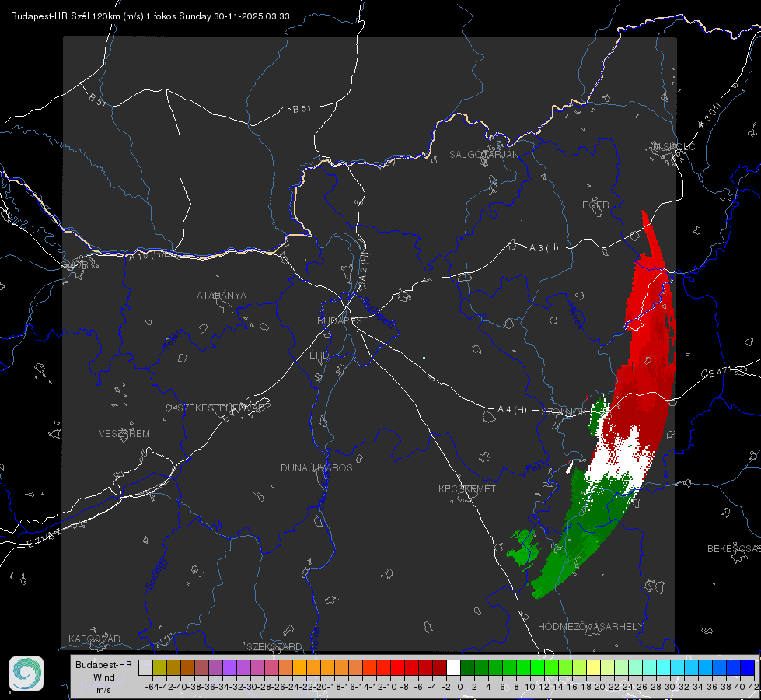Click the SZEKSZARD city label
This screenshot has height=700, width=761.
click(x=274, y=646)
